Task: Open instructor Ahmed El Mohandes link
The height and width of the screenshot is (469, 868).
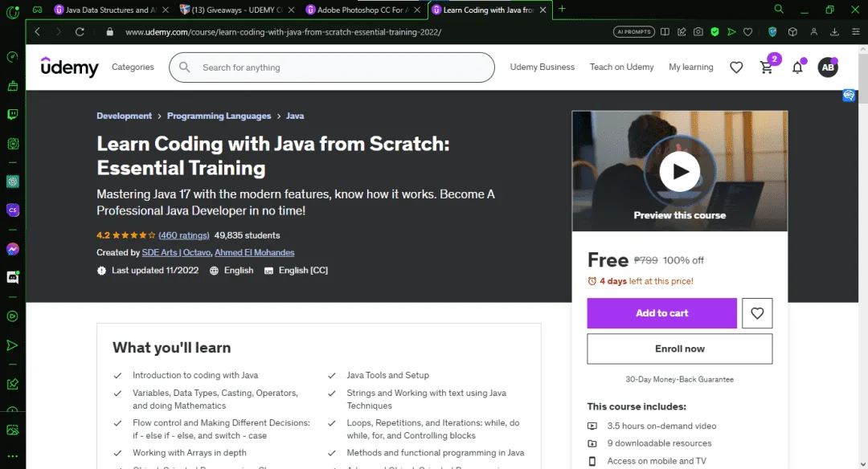Action: pyautogui.click(x=255, y=253)
